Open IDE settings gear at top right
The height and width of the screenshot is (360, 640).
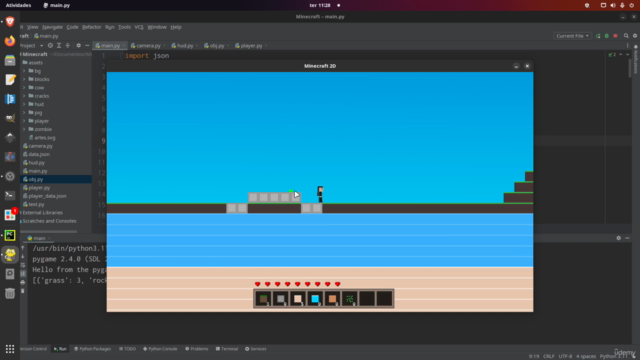635,36
